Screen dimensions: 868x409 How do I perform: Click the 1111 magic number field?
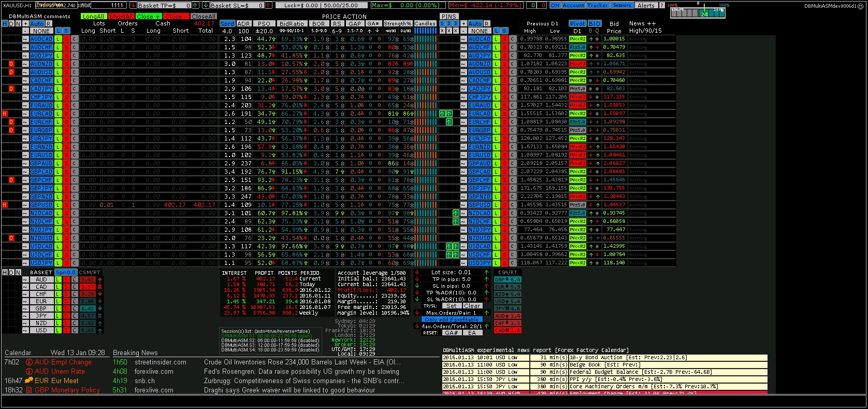click(x=109, y=5)
